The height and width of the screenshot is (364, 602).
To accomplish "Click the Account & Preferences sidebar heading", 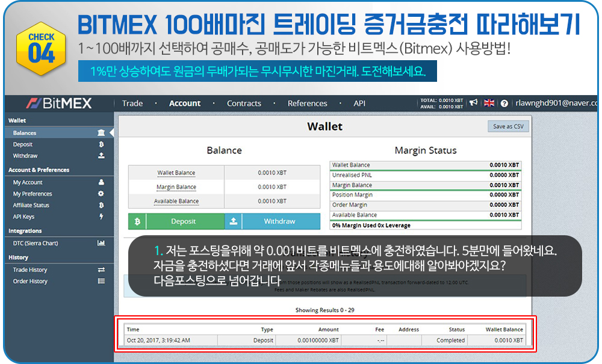I will 39,170.
